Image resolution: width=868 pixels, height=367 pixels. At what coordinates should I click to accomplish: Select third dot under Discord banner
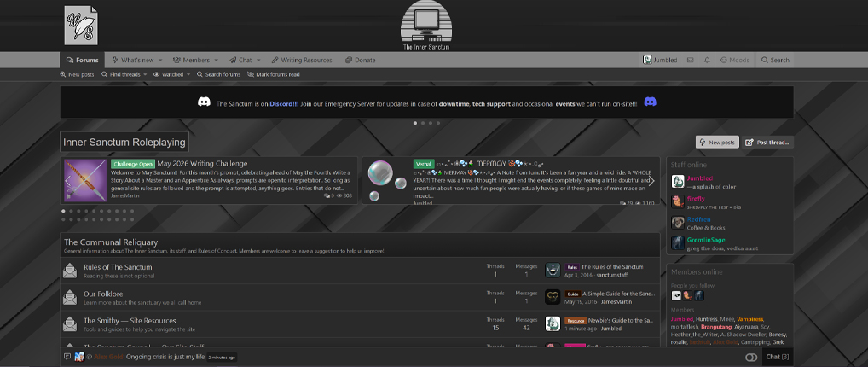(431, 123)
